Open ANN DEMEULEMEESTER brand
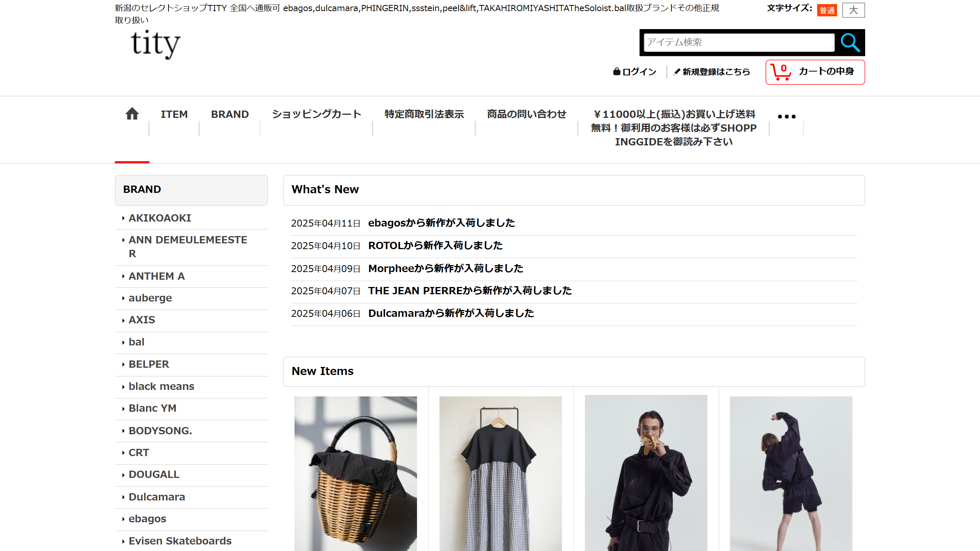 (188, 247)
